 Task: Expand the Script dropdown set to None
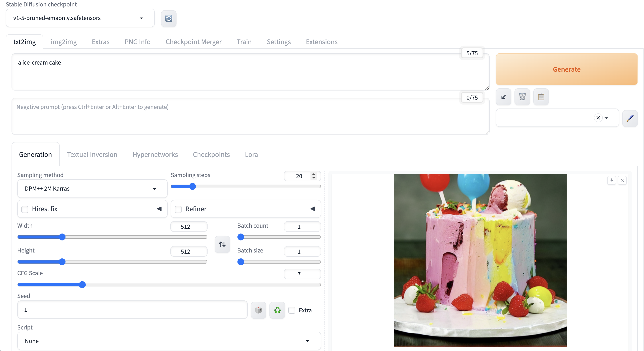tap(169, 341)
